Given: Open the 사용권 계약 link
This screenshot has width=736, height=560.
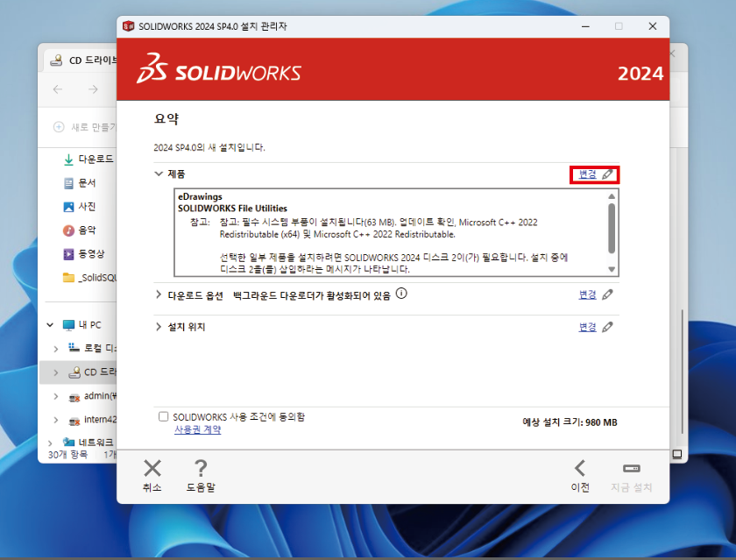Looking at the screenshot, I should coord(198,429).
